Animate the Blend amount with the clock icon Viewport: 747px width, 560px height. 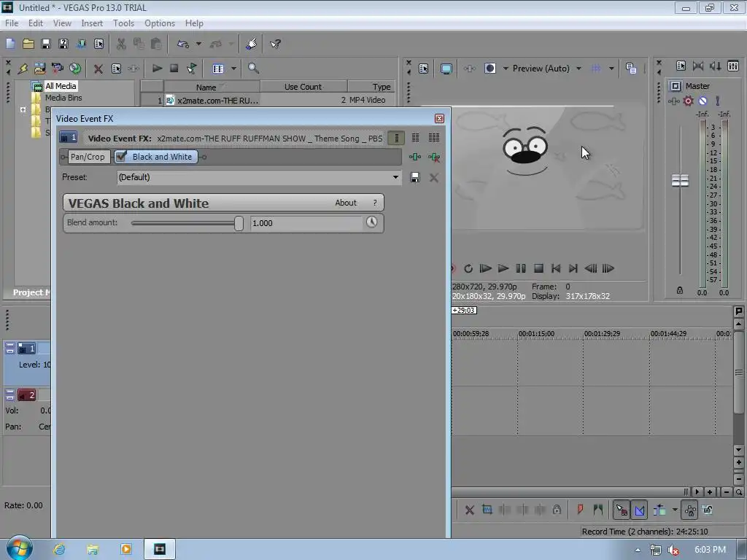click(371, 222)
